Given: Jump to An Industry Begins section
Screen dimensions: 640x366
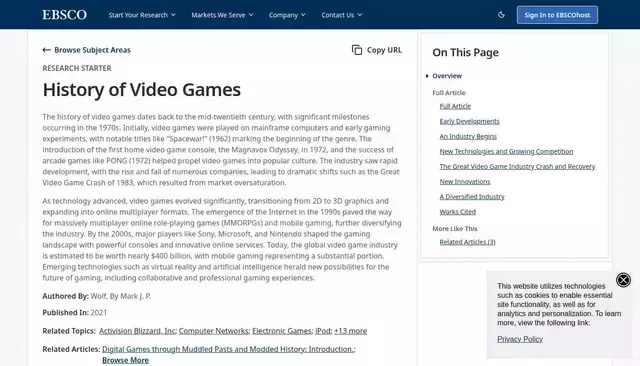Looking at the screenshot, I should click(x=468, y=136).
